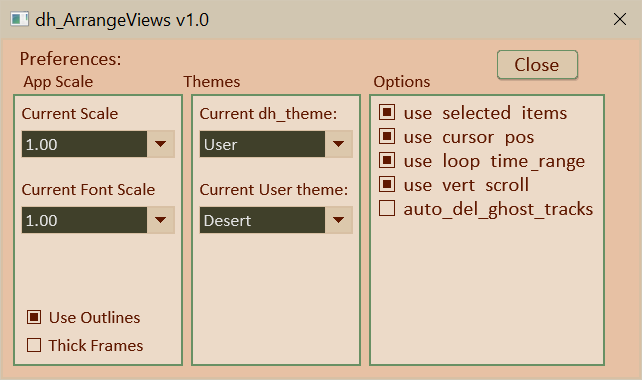Image resolution: width=642 pixels, height=380 pixels.
Task: Enable the Thick Frames checkbox
Action: pyautogui.click(x=34, y=345)
